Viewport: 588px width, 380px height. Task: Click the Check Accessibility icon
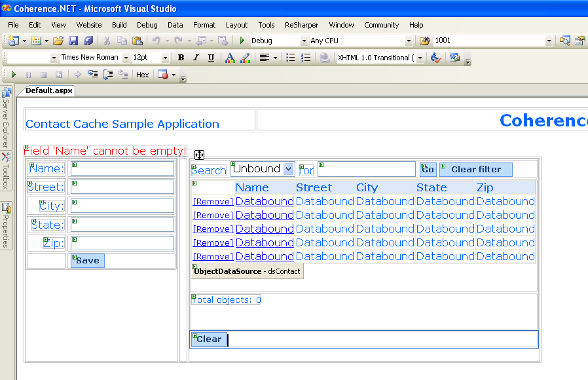(x=435, y=58)
